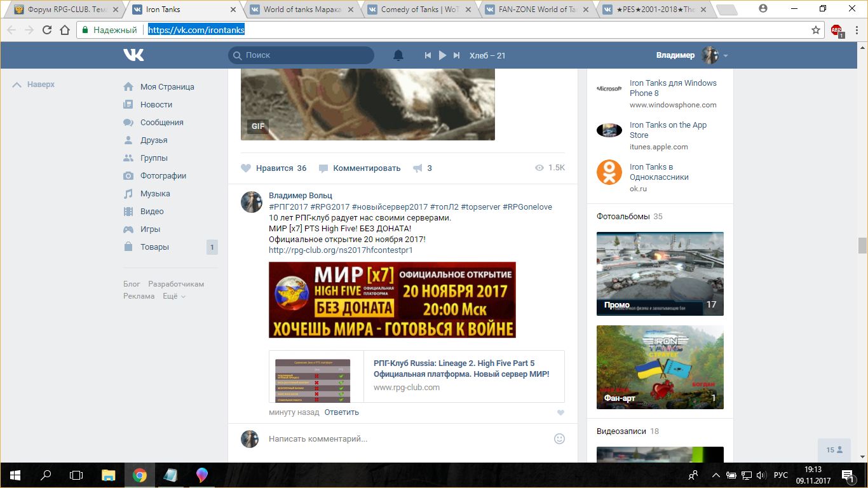Screen dimensions: 868x488
Task: Open the friends online chat counter 15
Action: coord(834,450)
